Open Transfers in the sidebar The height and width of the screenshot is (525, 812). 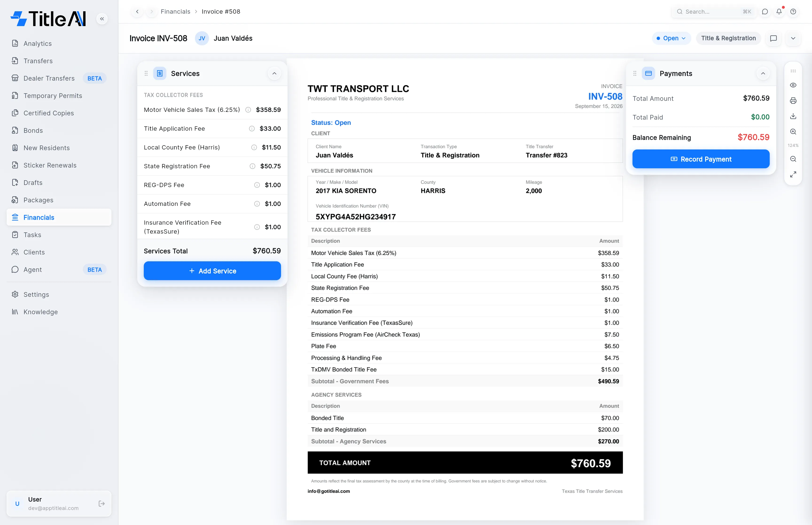coord(59,61)
